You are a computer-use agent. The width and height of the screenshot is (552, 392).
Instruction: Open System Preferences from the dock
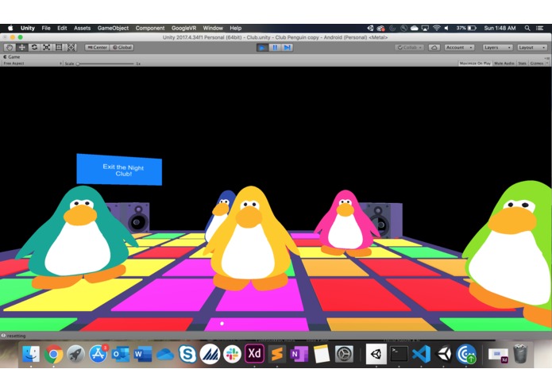344,354
